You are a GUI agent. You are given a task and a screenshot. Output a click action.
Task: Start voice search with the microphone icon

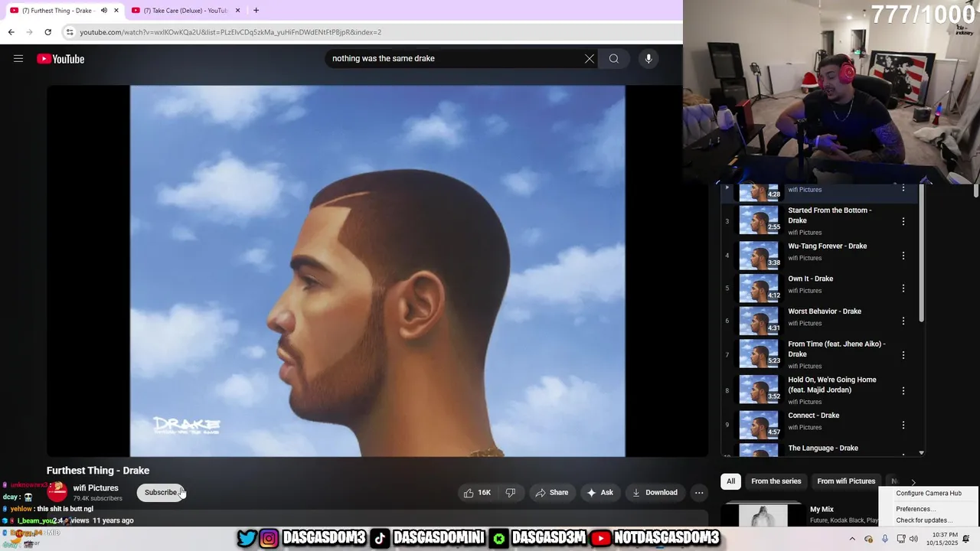(648, 59)
